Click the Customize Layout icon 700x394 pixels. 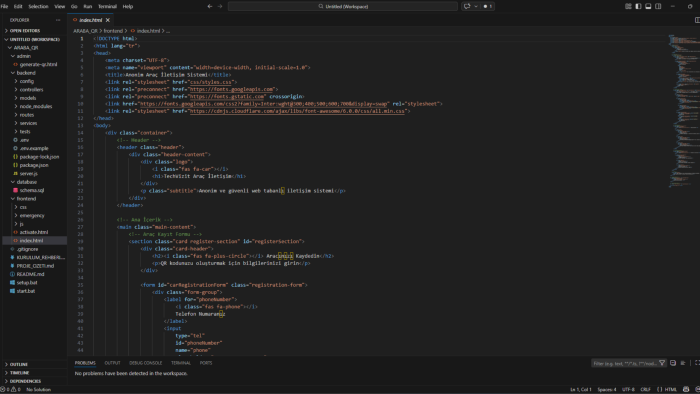[628, 6]
